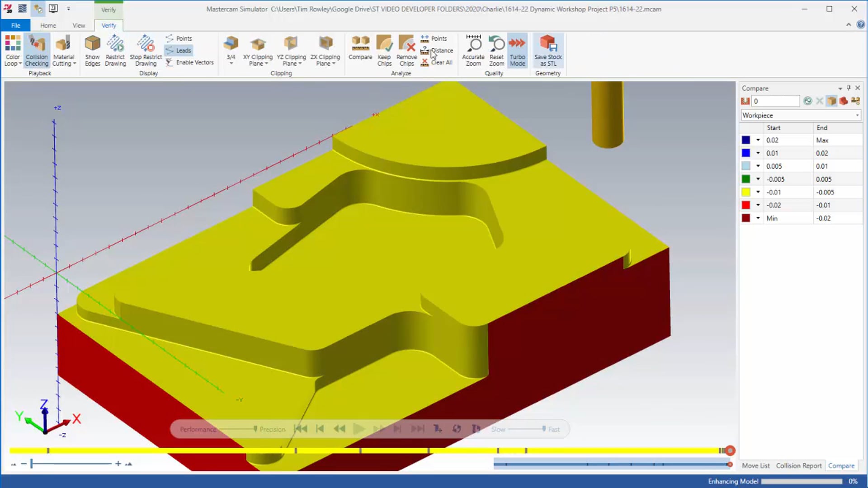This screenshot has width=868, height=488.
Task: Click compare settings icon in Compare panel
Action: tap(855, 101)
